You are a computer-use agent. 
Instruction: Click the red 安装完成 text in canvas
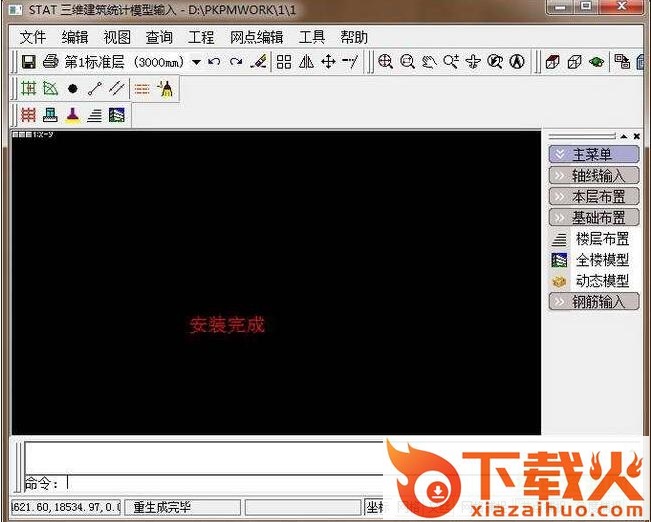[x=227, y=325]
